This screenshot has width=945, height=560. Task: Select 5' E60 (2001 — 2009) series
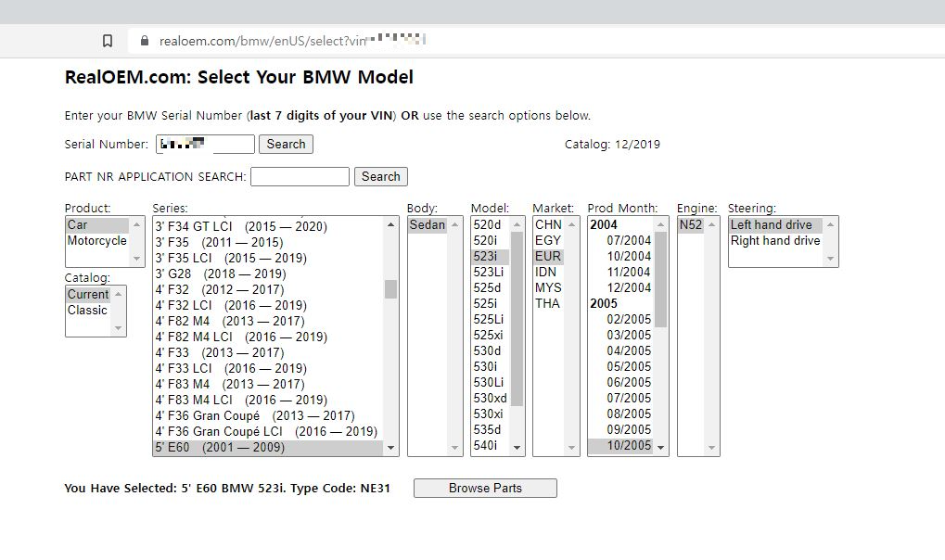[268, 447]
